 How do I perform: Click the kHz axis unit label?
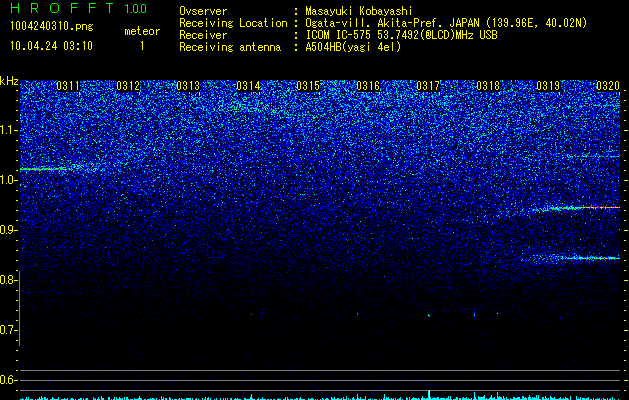pos(9,81)
